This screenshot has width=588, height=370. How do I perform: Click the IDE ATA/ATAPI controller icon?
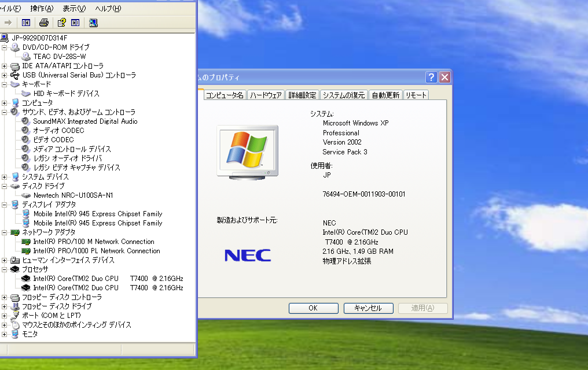(x=15, y=66)
